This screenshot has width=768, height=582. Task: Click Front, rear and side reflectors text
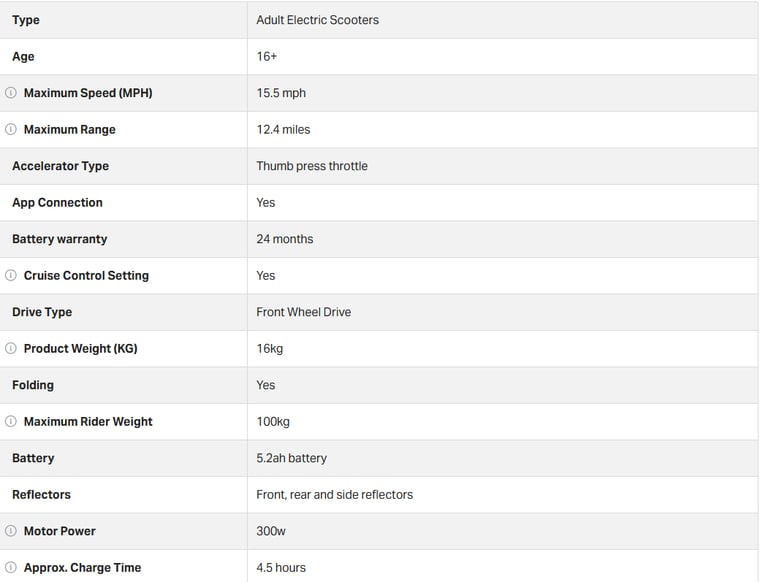coord(335,495)
